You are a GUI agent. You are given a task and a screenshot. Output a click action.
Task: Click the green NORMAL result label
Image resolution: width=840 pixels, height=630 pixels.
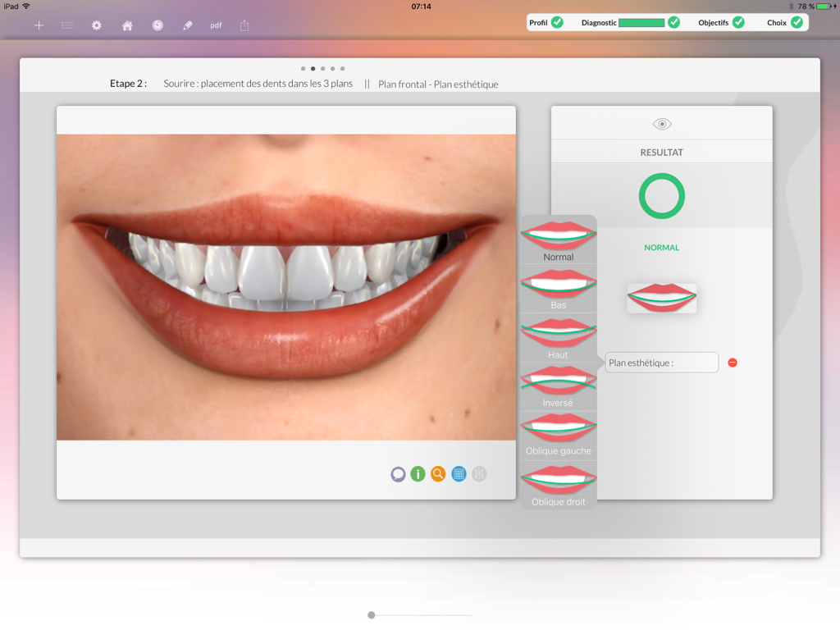coord(661,247)
